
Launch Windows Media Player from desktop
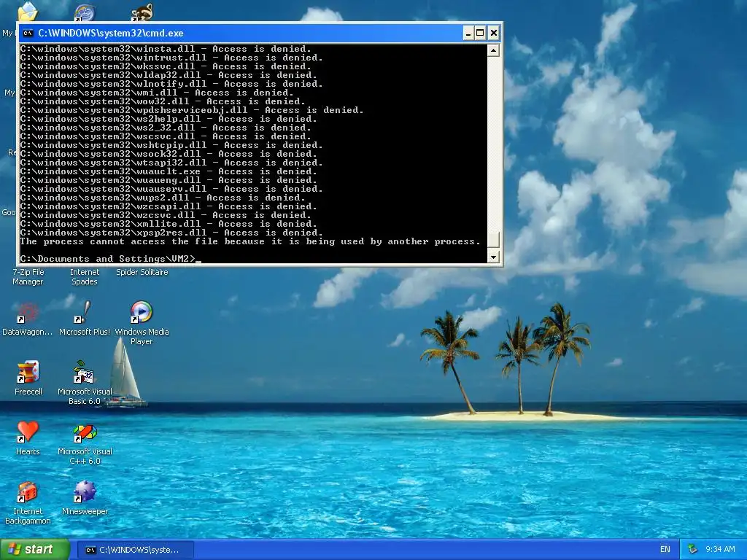coord(142,323)
